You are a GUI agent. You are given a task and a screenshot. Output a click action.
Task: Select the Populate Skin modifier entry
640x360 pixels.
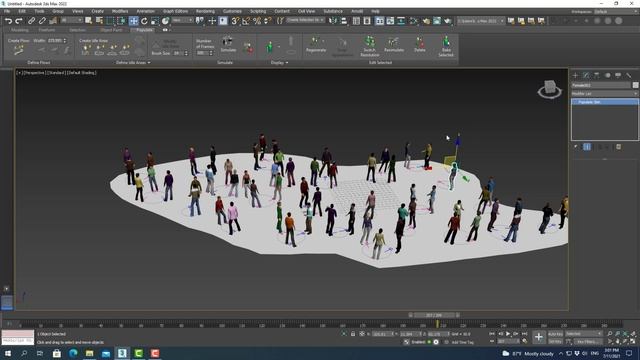coord(605,102)
